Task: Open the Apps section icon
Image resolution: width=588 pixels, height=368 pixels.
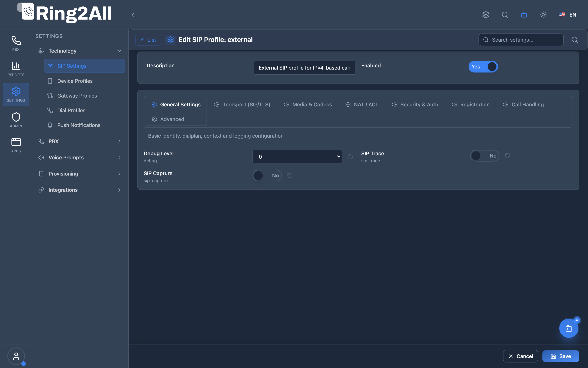Action: click(16, 145)
